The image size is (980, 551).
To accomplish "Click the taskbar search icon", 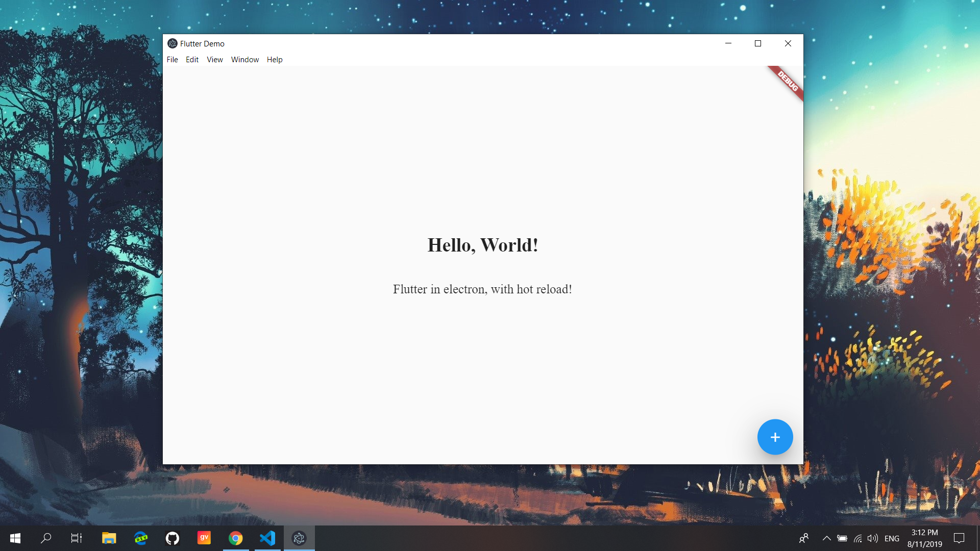I will click(46, 538).
